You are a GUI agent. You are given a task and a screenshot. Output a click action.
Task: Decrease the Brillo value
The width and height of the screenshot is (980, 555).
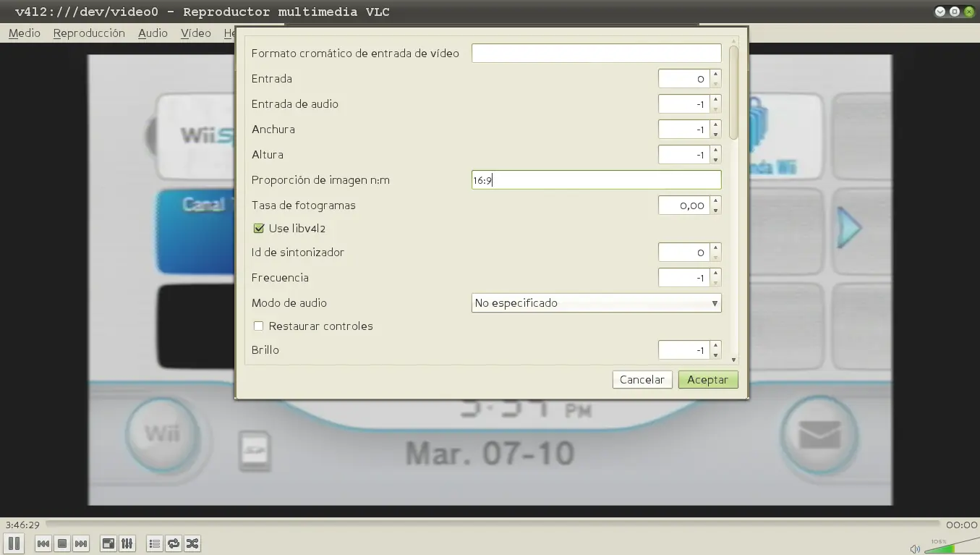(x=715, y=355)
